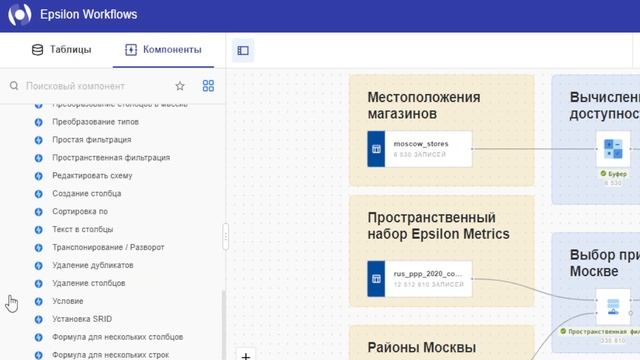Click the icon beside Условие
640x360 pixels.
tap(38, 302)
